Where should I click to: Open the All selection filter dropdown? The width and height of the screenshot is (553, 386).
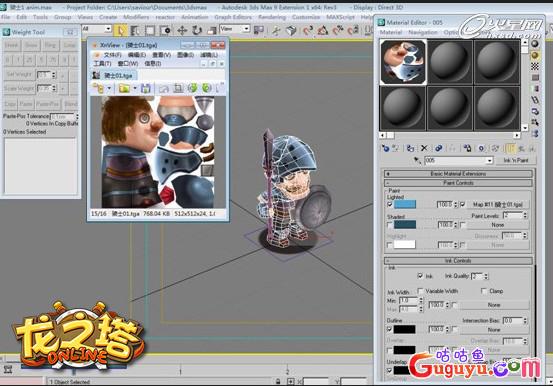(108, 29)
